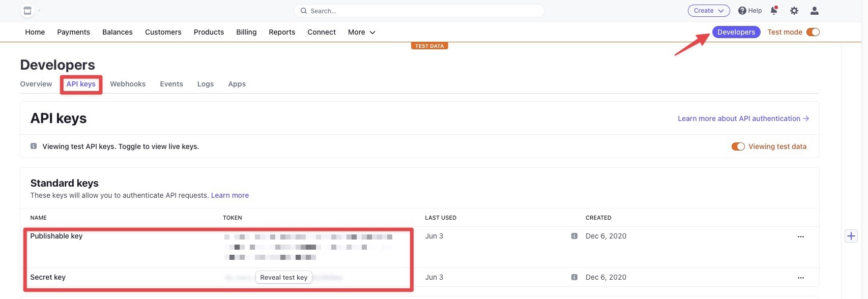Open more options for Publishable key
The width and height of the screenshot is (868, 299).
(x=801, y=236)
